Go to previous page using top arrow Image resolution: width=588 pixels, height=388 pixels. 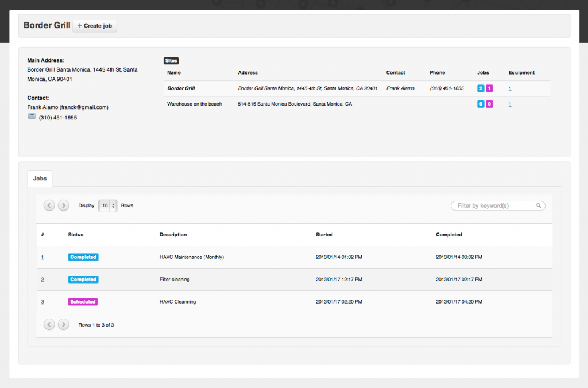pos(49,205)
